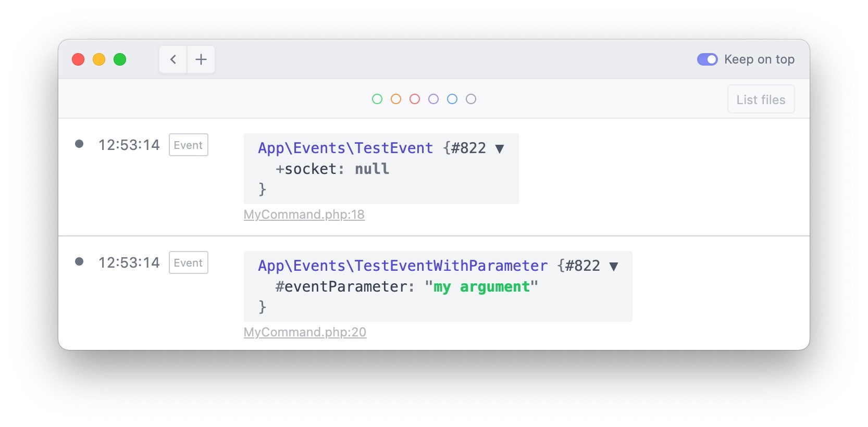The width and height of the screenshot is (868, 427).
Task: Collapse the TestEventWithParameter object dump
Action: point(614,267)
